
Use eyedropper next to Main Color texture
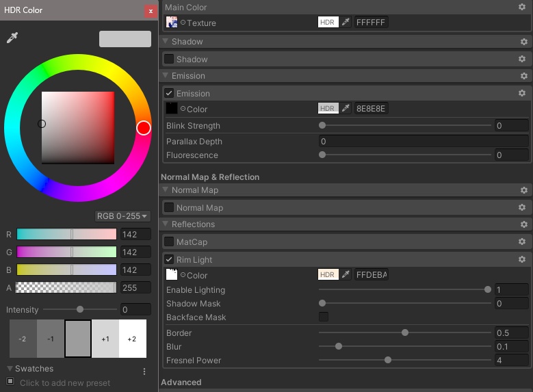(346, 22)
